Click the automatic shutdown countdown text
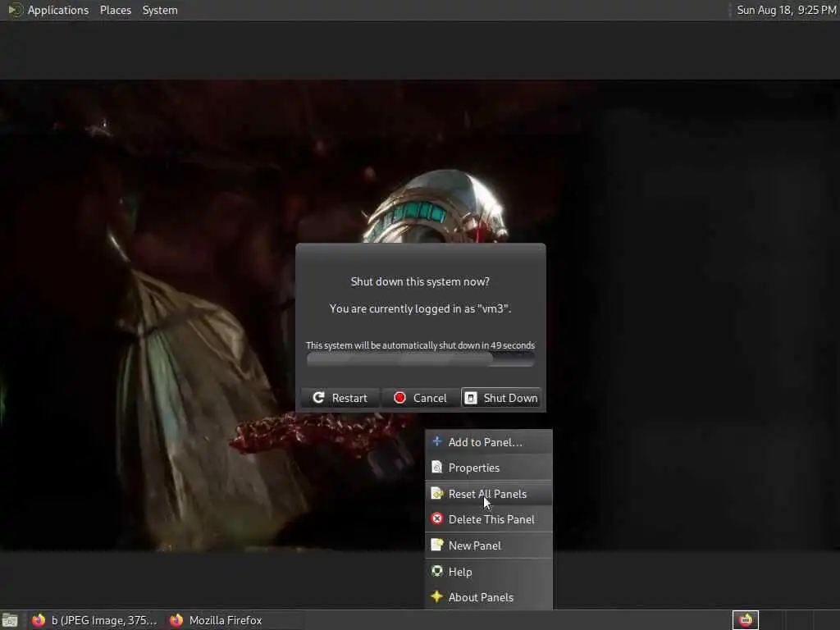 421,345
